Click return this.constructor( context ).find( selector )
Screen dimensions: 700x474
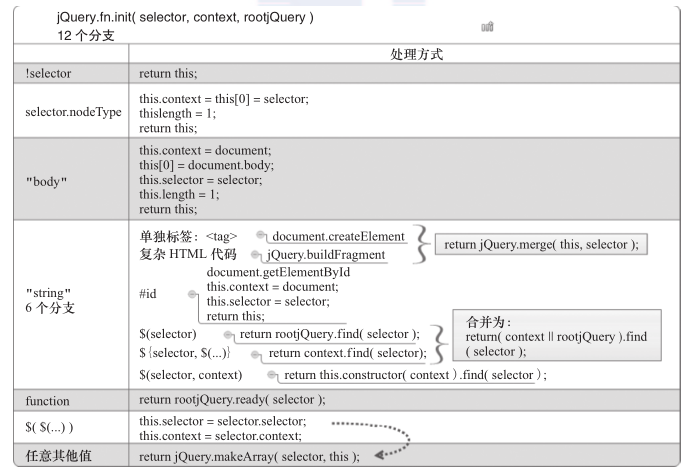[415, 375]
